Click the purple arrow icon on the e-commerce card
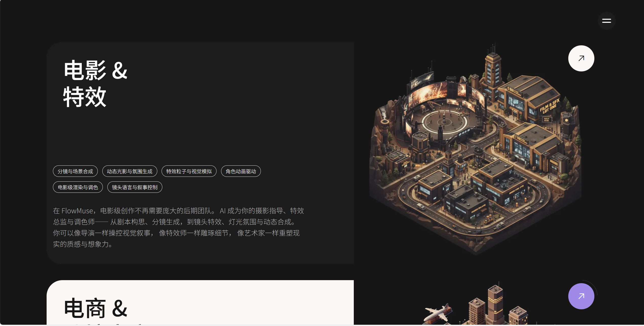The height and width of the screenshot is (326, 644). point(581,296)
